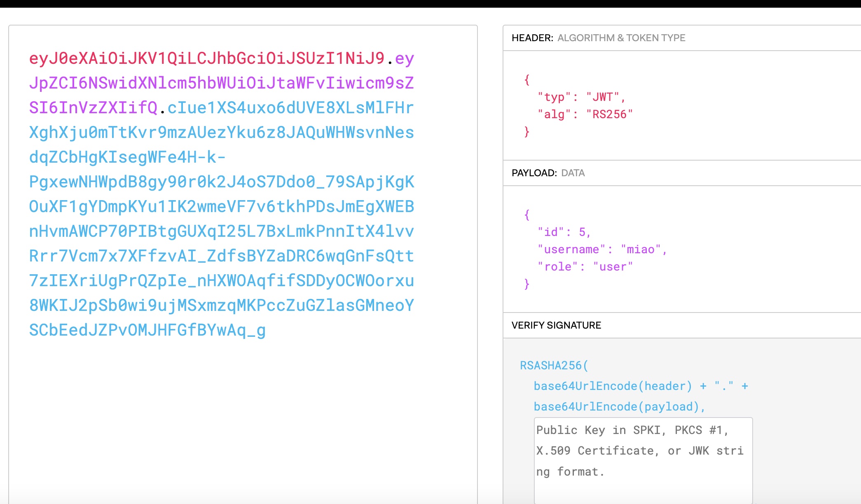Click the "alg": "RS256" line in header

coord(585,114)
